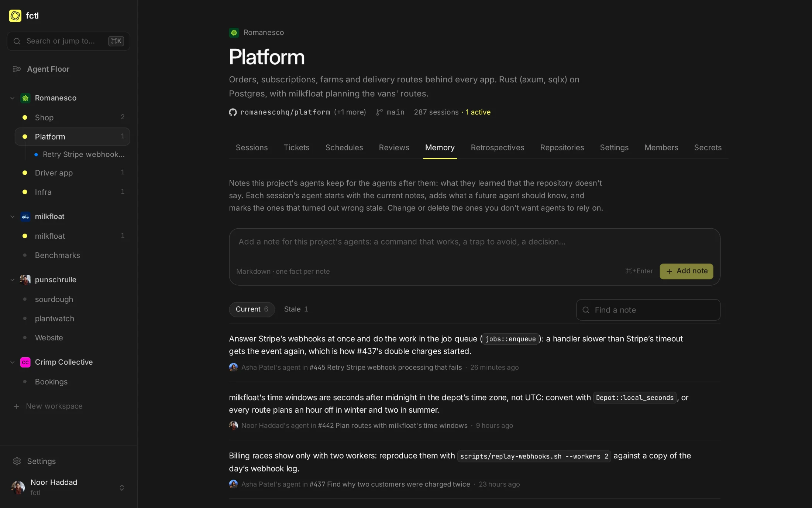Open the Tickets tab

[x=296, y=148]
